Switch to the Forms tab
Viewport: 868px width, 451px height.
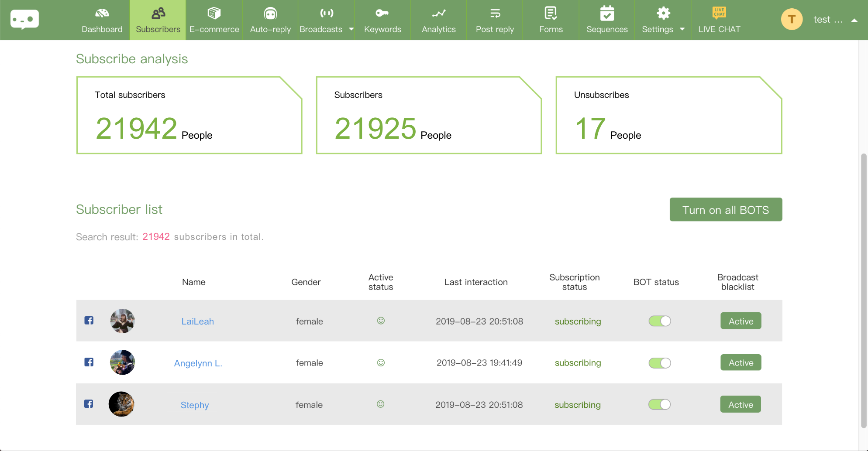(x=551, y=20)
